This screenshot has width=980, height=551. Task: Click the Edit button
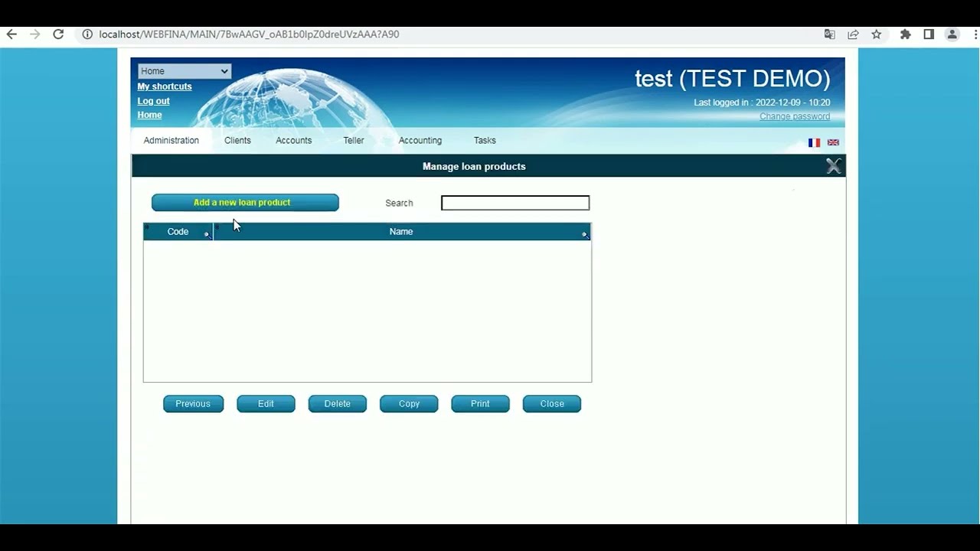pyautogui.click(x=266, y=404)
